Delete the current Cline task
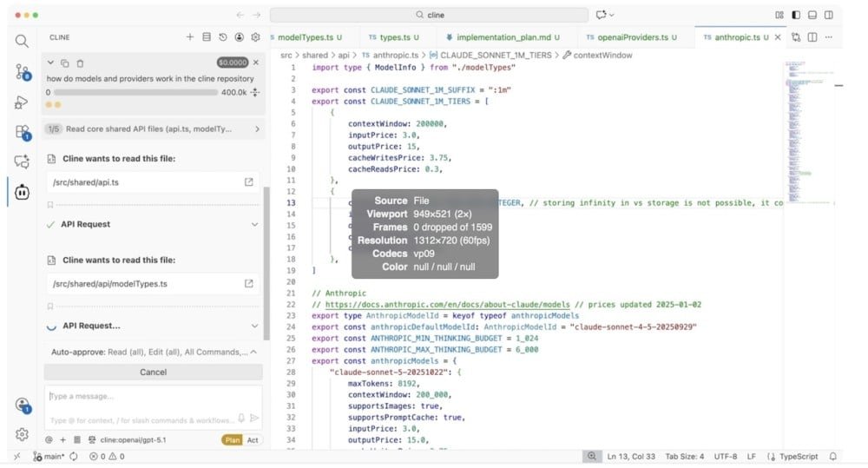The width and height of the screenshot is (868, 468). tap(80, 63)
